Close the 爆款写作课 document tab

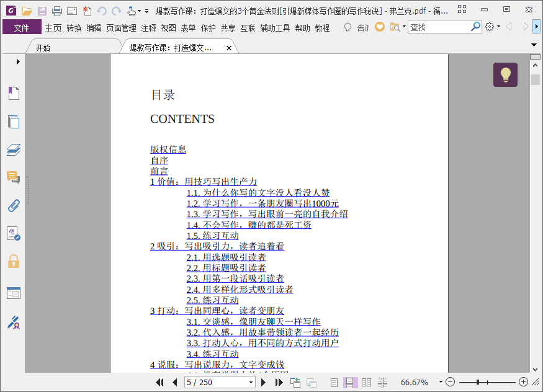coord(229,48)
